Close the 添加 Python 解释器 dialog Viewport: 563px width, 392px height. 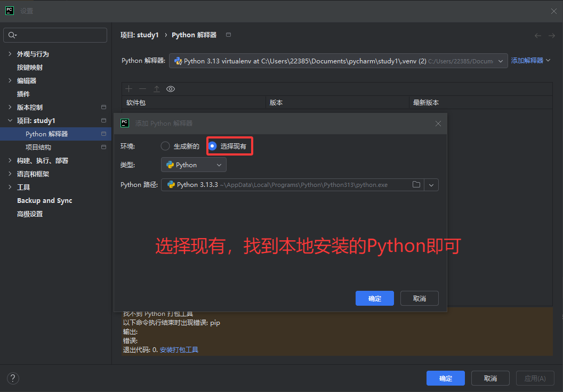tap(438, 124)
